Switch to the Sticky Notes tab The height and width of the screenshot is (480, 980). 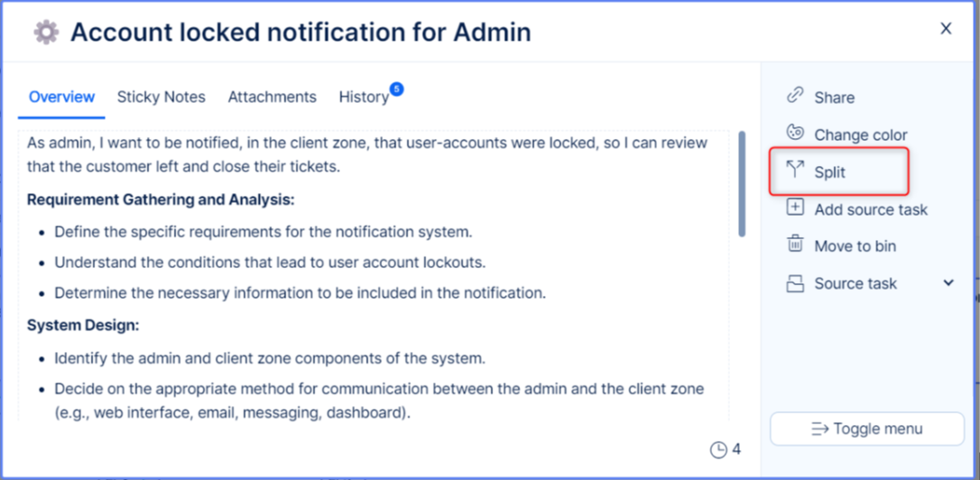(161, 97)
